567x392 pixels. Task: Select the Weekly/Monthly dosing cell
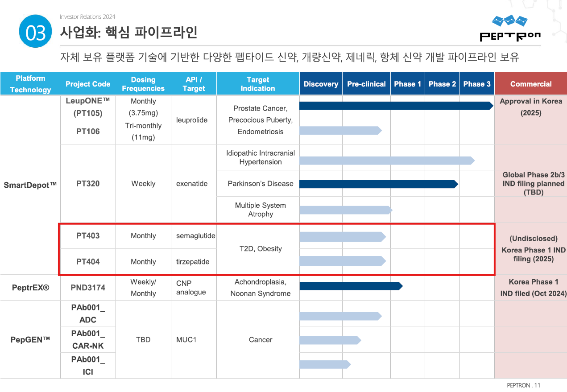click(x=143, y=288)
